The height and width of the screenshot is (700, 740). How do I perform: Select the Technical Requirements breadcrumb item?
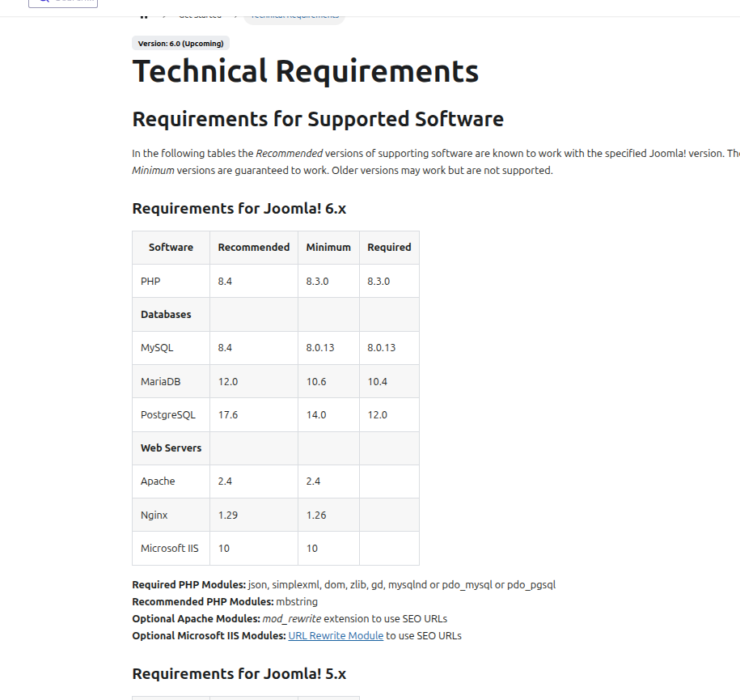[294, 15]
